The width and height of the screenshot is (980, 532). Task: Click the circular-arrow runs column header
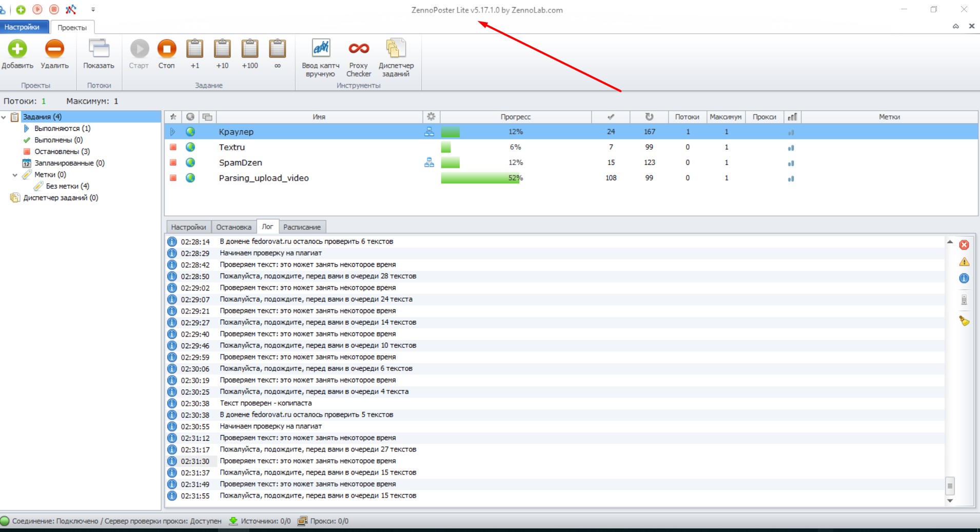(649, 117)
